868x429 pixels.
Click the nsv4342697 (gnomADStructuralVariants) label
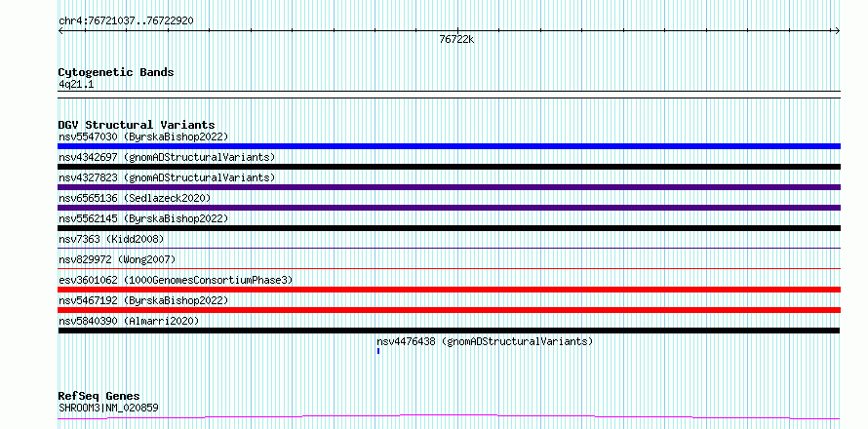[167, 157]
